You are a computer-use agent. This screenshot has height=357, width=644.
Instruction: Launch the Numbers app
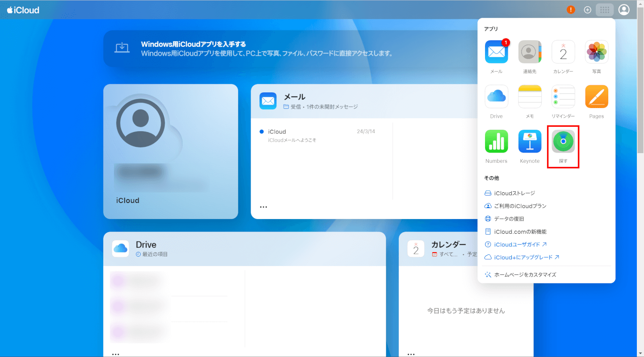pos(496,141)
